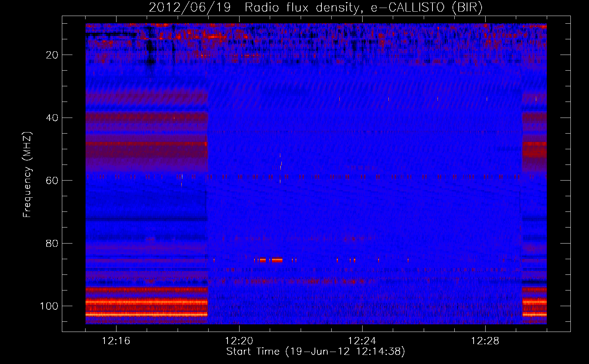Click the 'Frequency (MHZ)' axis label

[x=27, y=175]
